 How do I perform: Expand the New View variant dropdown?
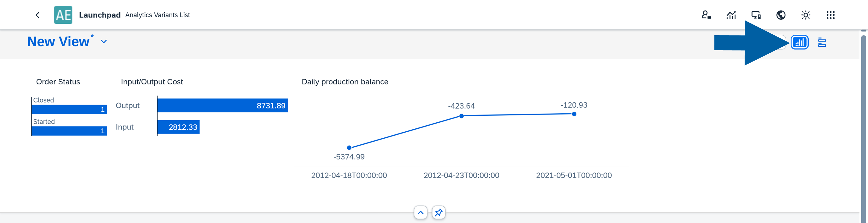tap(104, 42)
